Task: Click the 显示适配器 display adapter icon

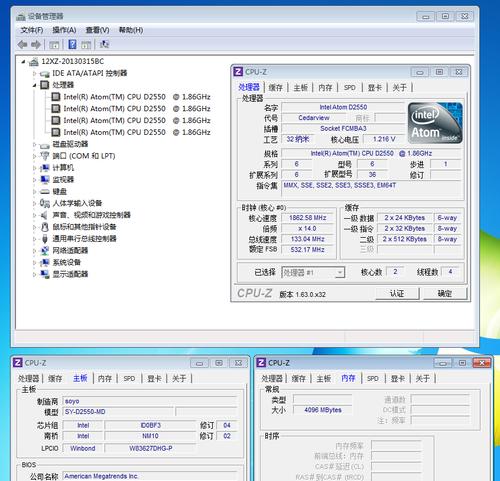Action: [x=45, y=274]
